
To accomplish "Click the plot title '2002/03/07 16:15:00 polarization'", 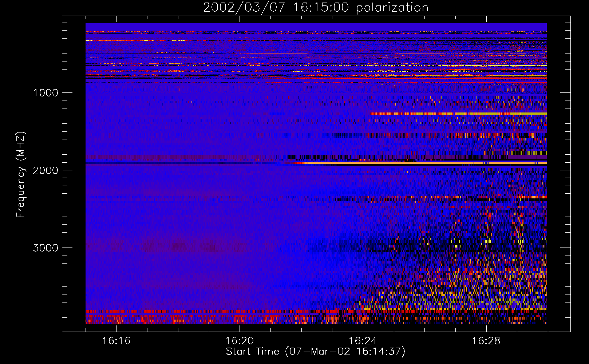I will click(316, 8).
